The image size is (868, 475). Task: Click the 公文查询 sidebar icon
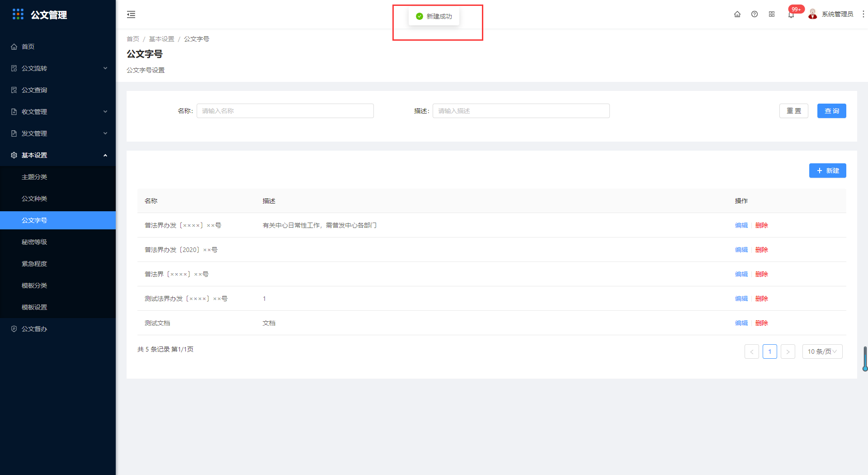[x=14, y=90]
